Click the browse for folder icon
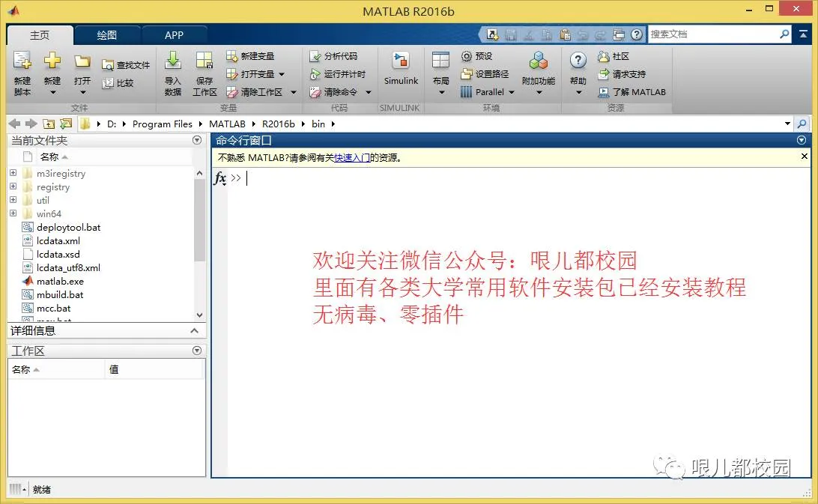Screen dimensions: 818x504 (x=66, y=124)
